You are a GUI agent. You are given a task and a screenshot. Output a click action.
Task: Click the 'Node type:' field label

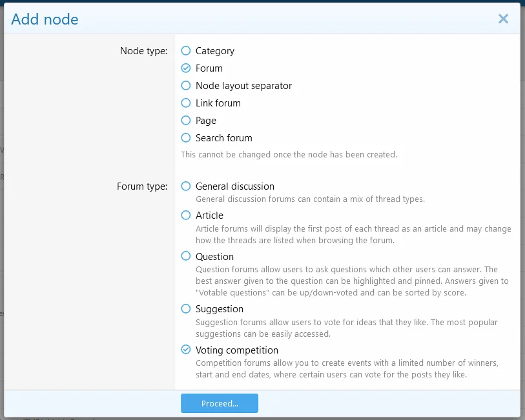click(x=143, y=51)
